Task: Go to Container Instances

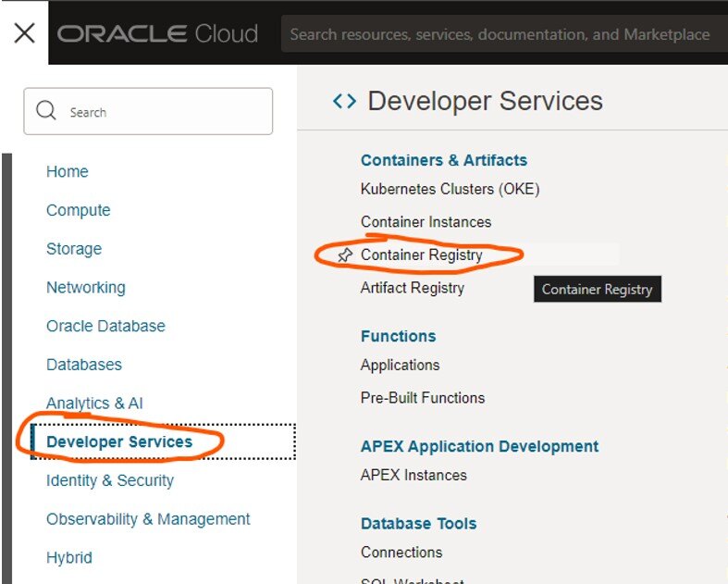Action: (x=426, y=221)
